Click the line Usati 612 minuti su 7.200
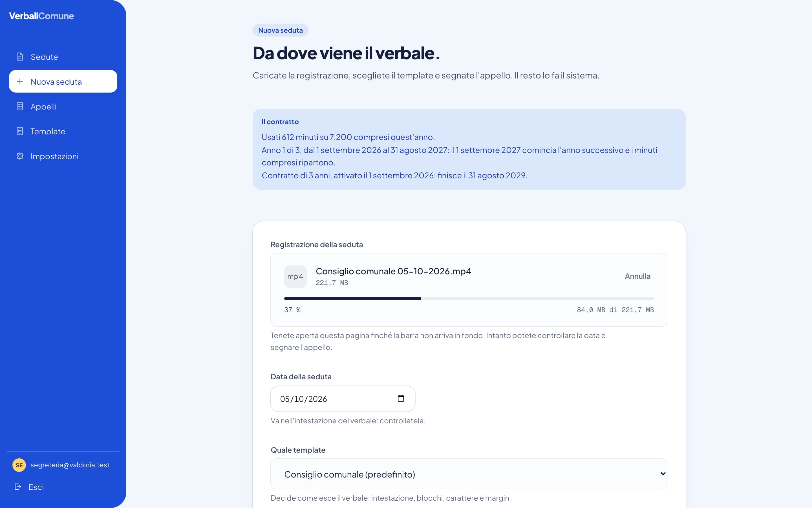This screenshot has height=508, width=812. [348, 137]
